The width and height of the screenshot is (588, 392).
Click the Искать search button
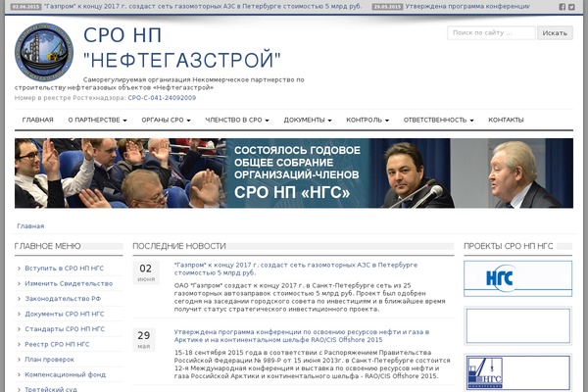(555, 33)
